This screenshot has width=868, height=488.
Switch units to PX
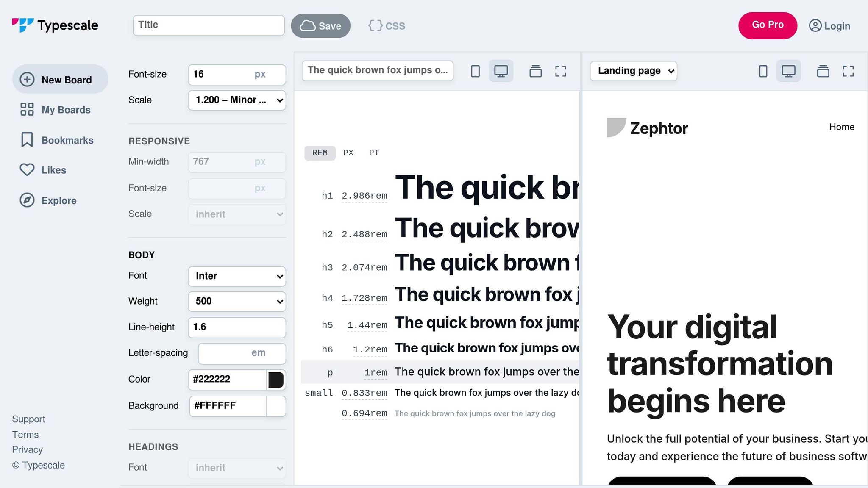[x=348, y=152]
